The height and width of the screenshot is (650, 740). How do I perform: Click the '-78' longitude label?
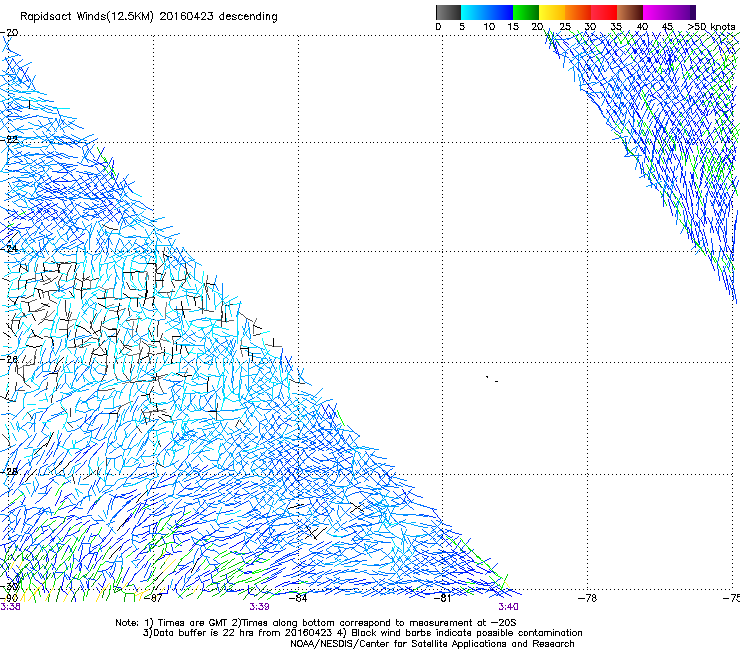click(588, 598)
